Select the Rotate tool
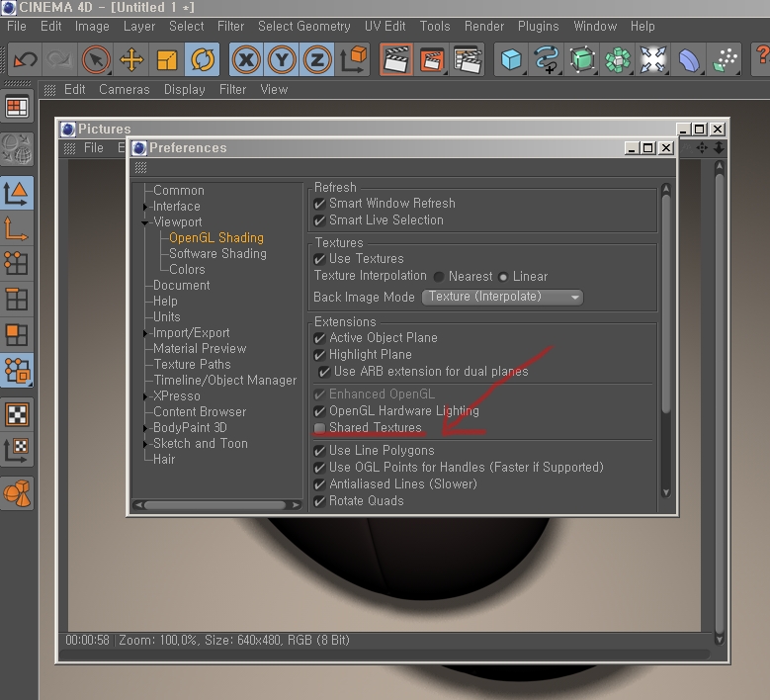This screenshot has width=770, height=700. (203, 59)
